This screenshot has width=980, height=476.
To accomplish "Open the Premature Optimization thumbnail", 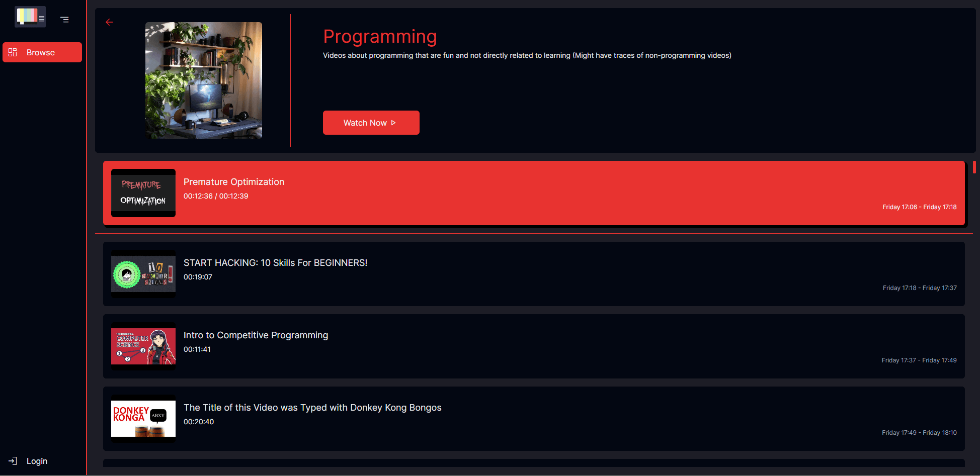I will point(143,193).
